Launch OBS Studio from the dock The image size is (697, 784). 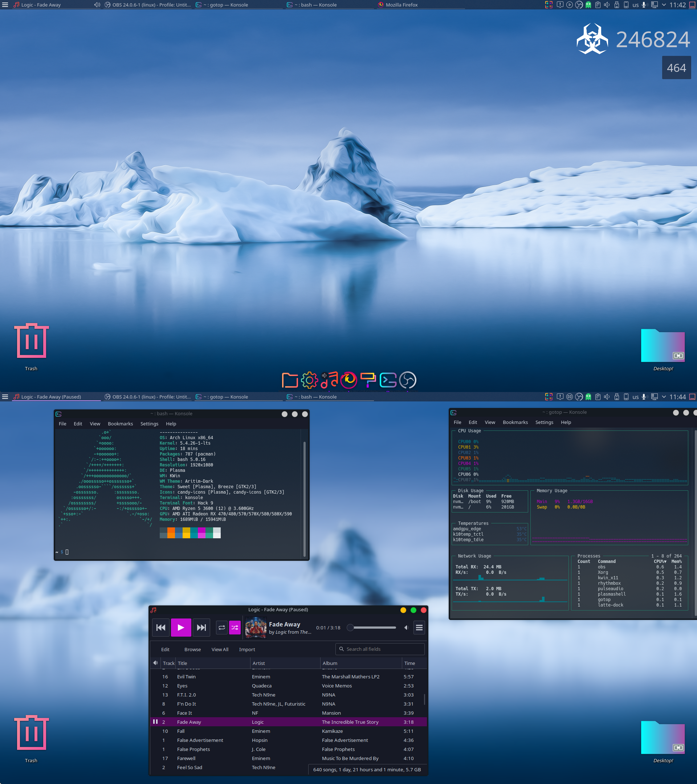click(x=407, y=380)
